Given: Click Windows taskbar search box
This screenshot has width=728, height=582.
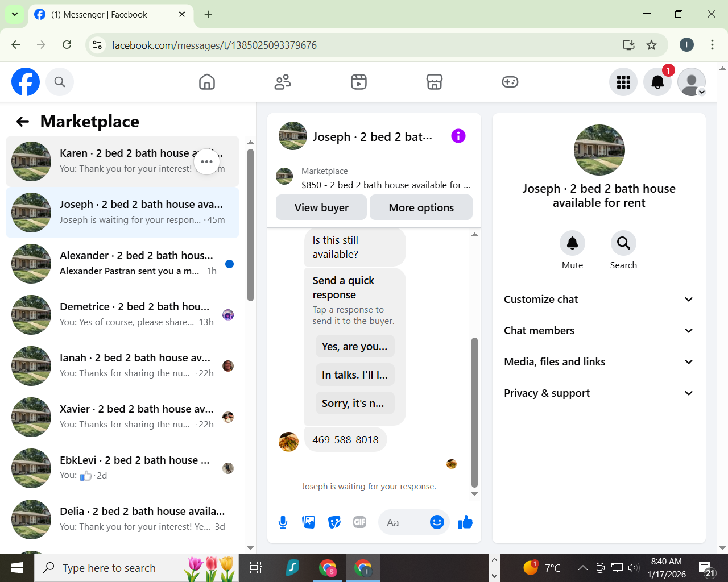Looking at the screenshot, I should pyautogui.click(x=136, y=568).
